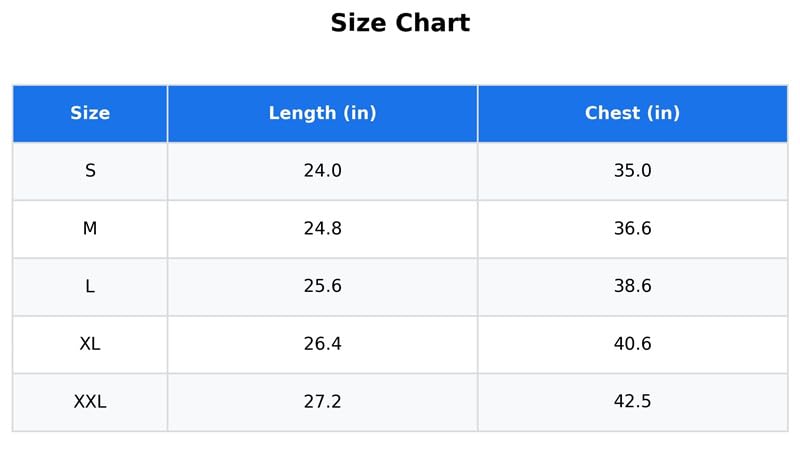Select the Chest (in) column header
Image resolution: width=800 pixels, height=463 pixels.
pos(633,113)
